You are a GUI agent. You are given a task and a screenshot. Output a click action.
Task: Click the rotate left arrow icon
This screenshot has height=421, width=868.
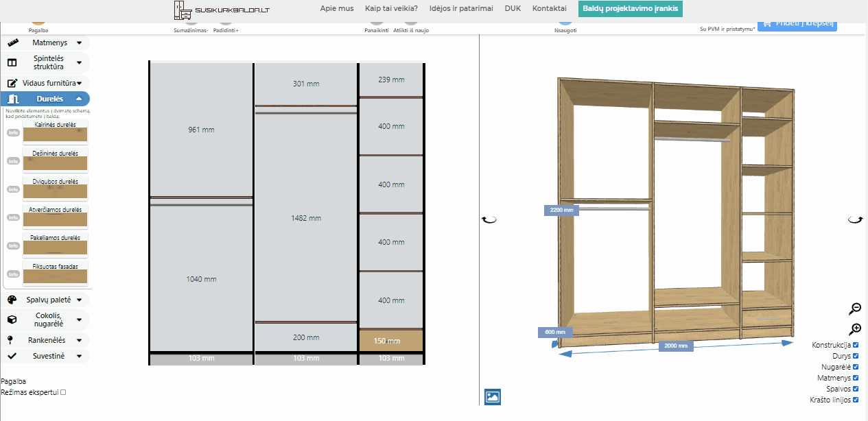[x=489, y=219]
